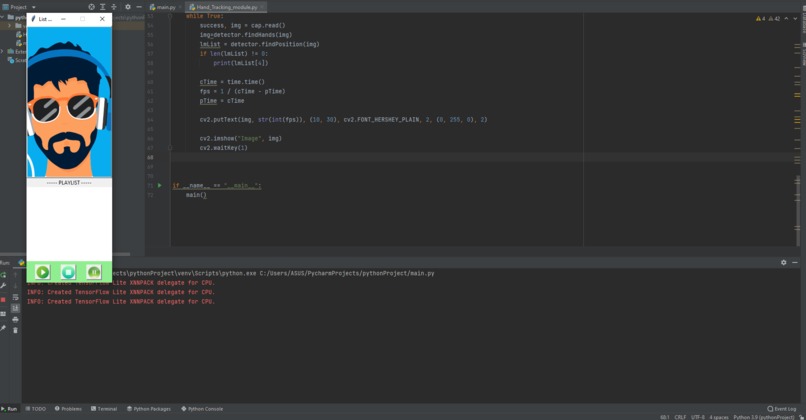Click the Down Stack Trace arrow
The image size is (806, 420).
15,286
